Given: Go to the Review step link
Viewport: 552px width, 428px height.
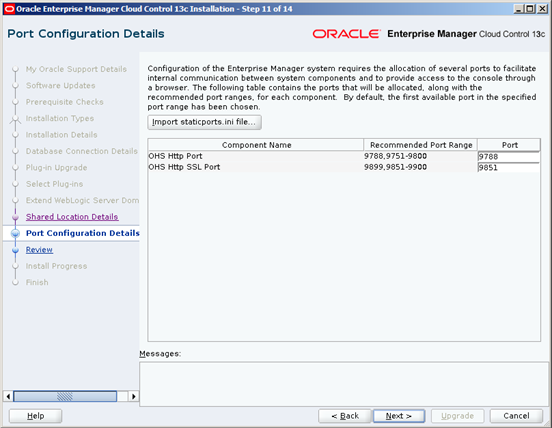Looking at the screenshot, I should coord(39,250).
